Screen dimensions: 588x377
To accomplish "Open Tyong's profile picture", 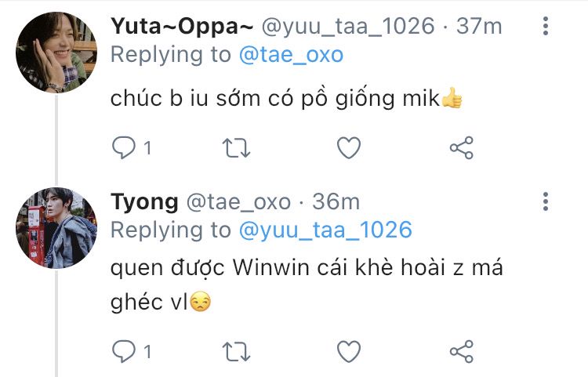I will tap(56, 227).
